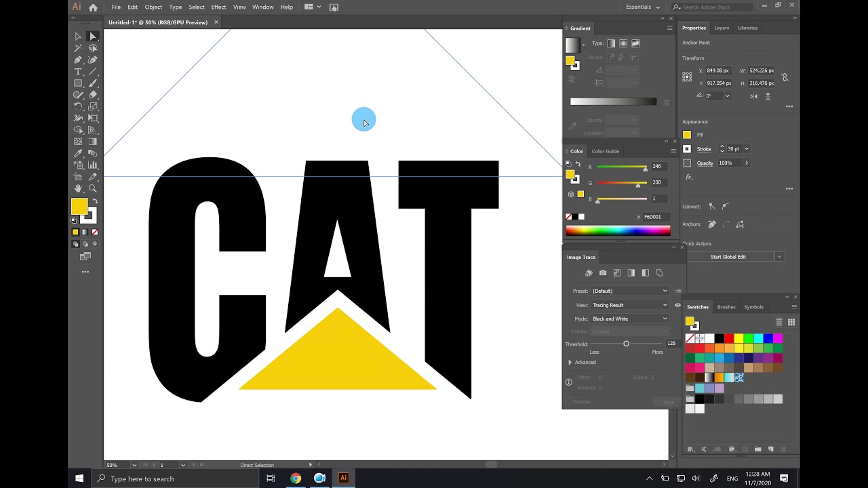Open the Essentials workspace dropdown
The height and width of the screenshot is (488, 868).
click(x=642, y=7)
